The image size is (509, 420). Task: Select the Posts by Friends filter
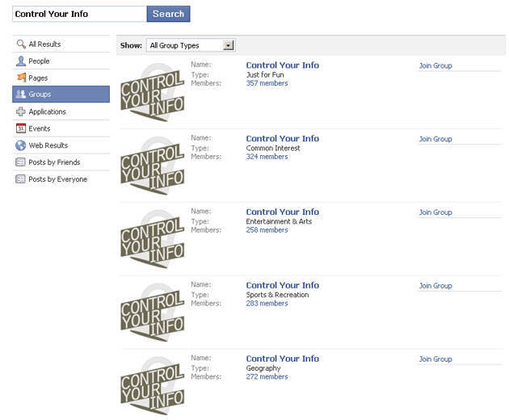tap(61, 162)
